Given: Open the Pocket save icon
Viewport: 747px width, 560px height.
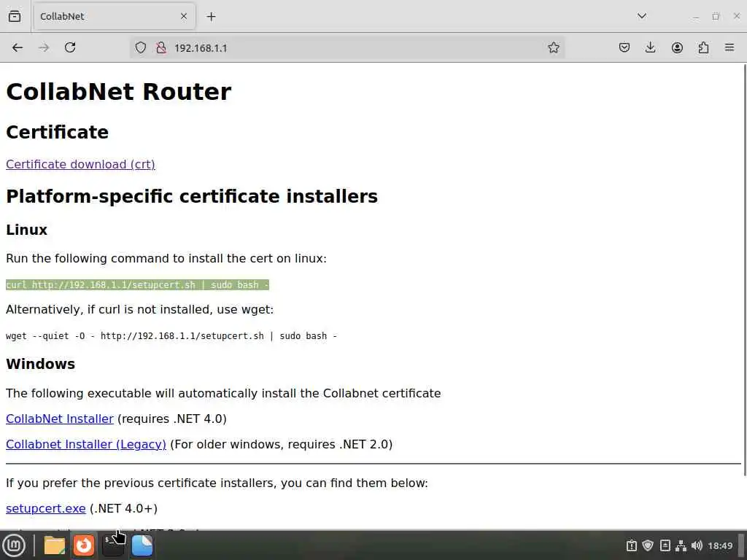Looking at the screenshot, I should click(624, 47).
